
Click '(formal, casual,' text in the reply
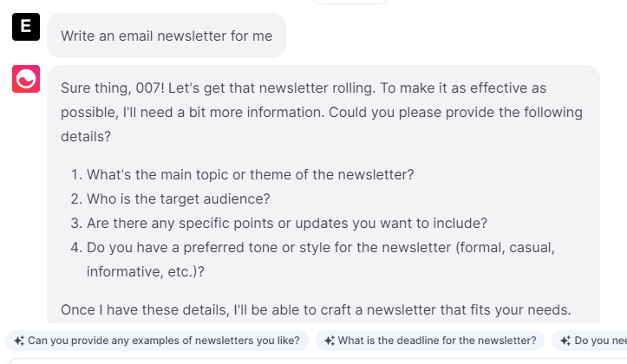(x=505, y=247)
